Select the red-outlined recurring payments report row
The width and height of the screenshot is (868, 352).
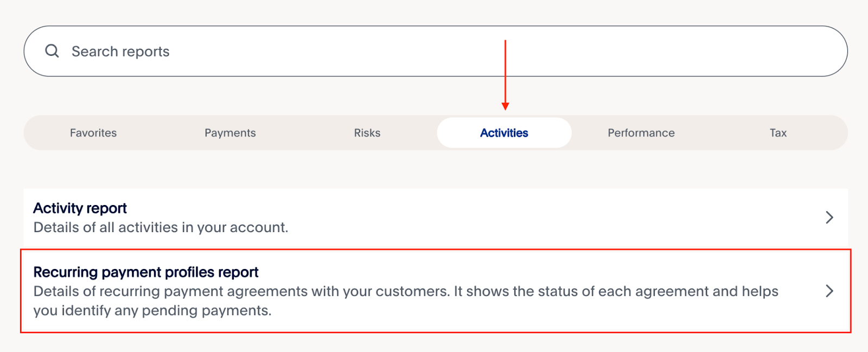[x=436, y=291]
